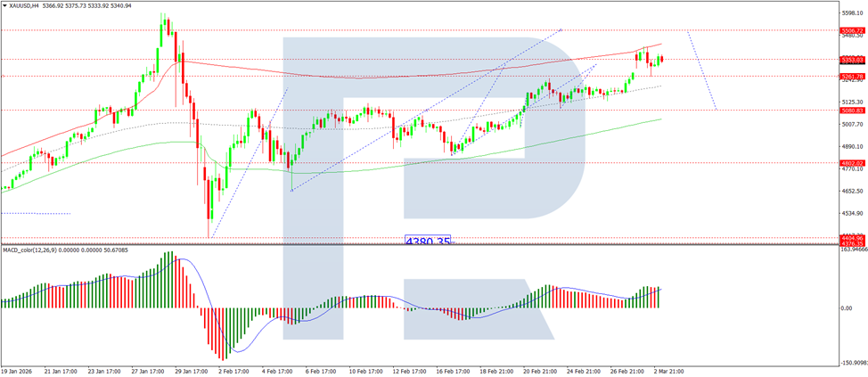Select the green lower moving average line
Image resolution: width=868 pixels, height=377 pixels.
click(443, 161)
